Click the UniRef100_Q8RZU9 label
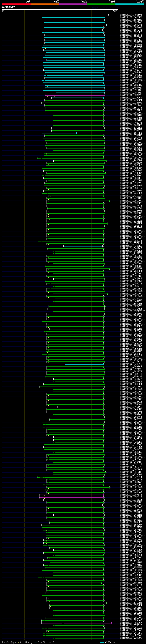Screen dimensions: 146x644 pyautogui.click(x=131, y=85)
